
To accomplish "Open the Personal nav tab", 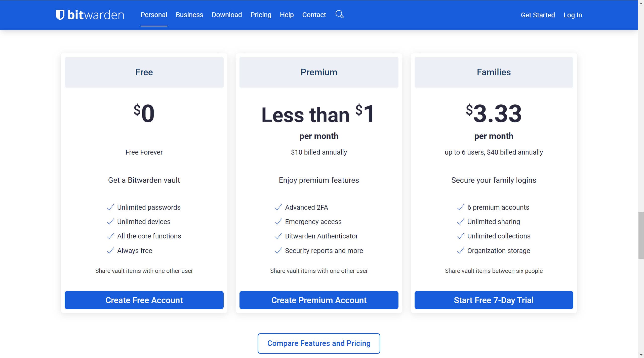I will [154, 15].
